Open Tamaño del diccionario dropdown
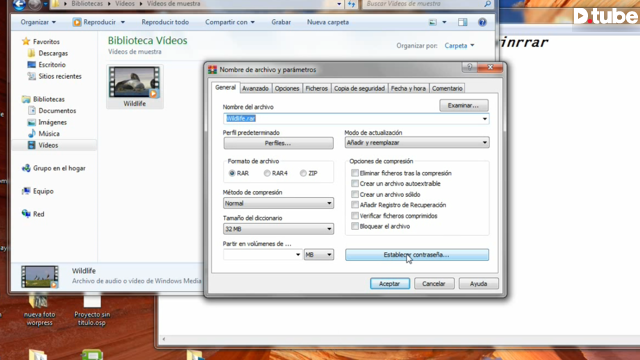 coord(278,229)
